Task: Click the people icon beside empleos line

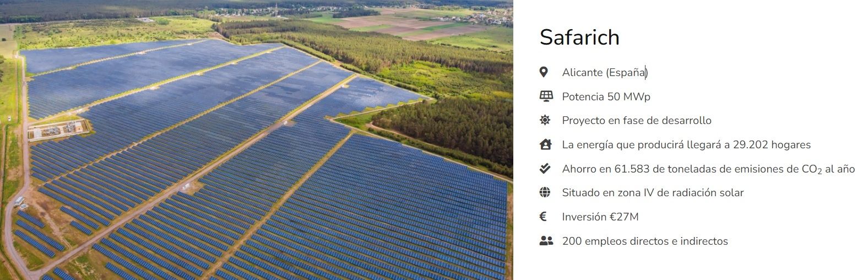Action: (546, 241)
